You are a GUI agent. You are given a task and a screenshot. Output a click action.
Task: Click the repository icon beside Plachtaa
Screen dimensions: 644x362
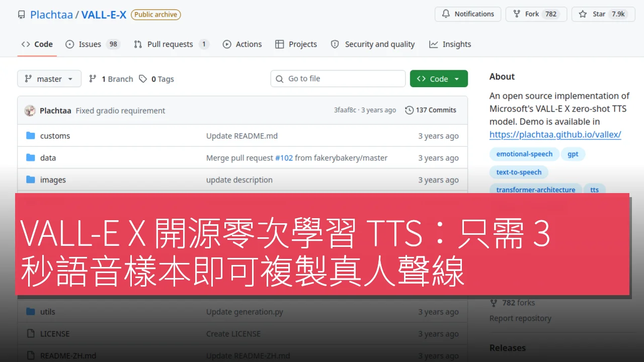click(21, 15)
